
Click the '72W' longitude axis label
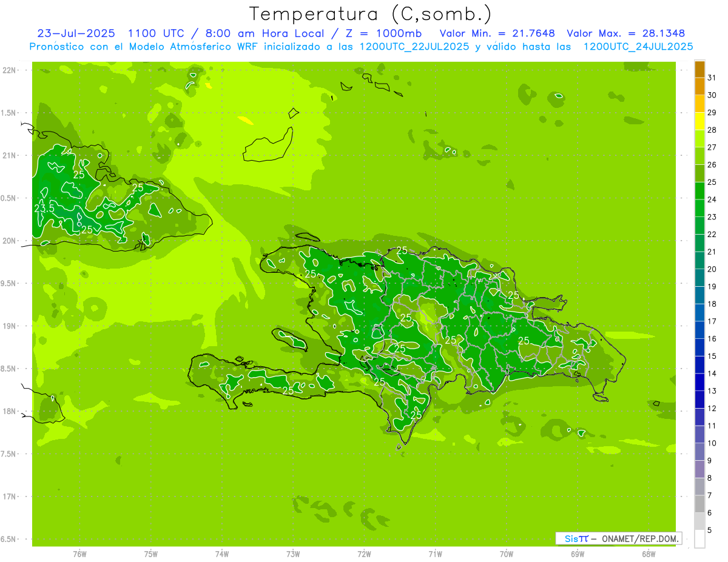tap(364, 554)
